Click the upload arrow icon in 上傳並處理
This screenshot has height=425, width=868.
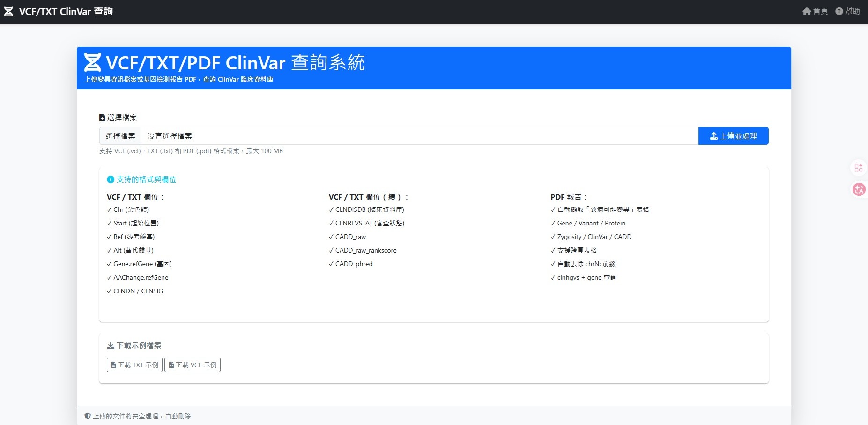tap(714, 136)
